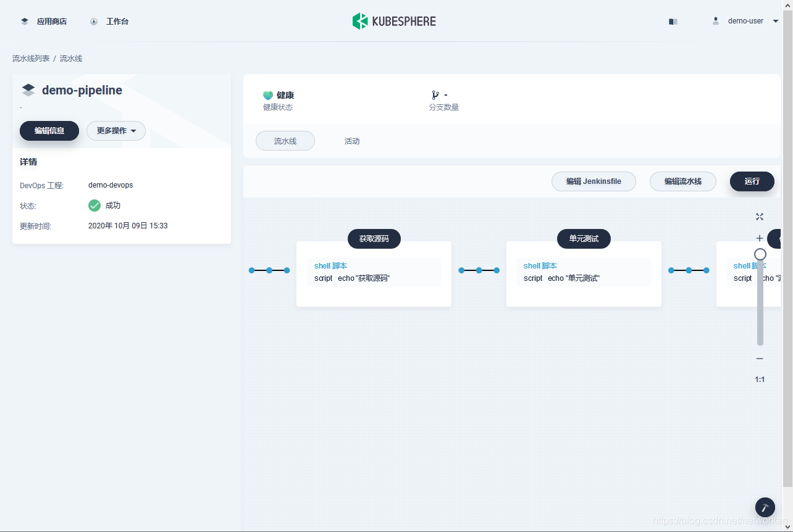The width and height of the screenshot is (793, 532).
Task: Click the demo-pipeline title
Action: click(82, 90)
